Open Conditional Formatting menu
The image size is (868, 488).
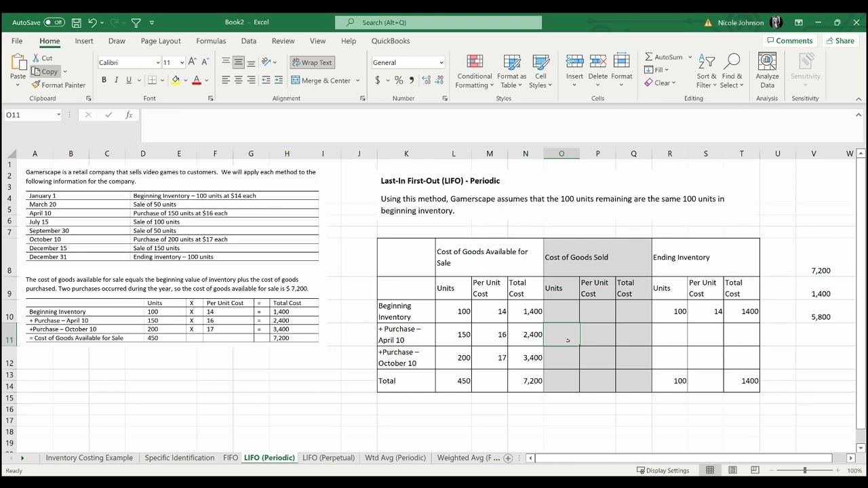point(475,70)
